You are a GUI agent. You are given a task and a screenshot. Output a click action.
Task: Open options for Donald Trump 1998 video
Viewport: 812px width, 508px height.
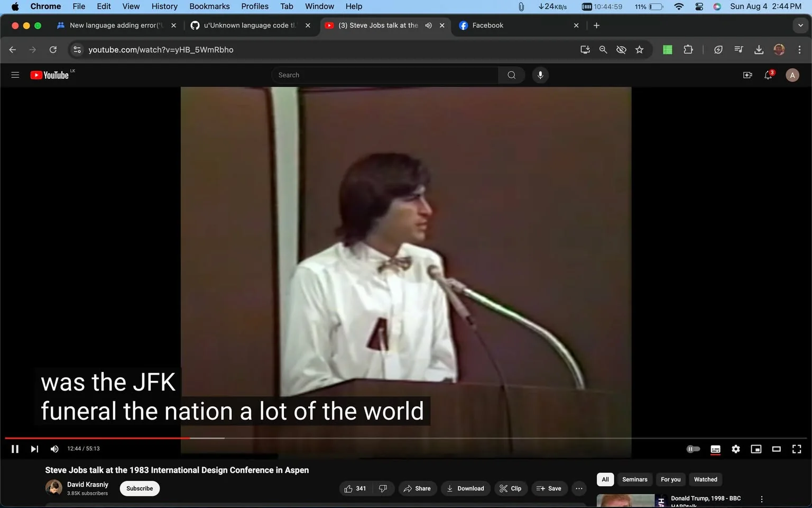pos(762,499)
